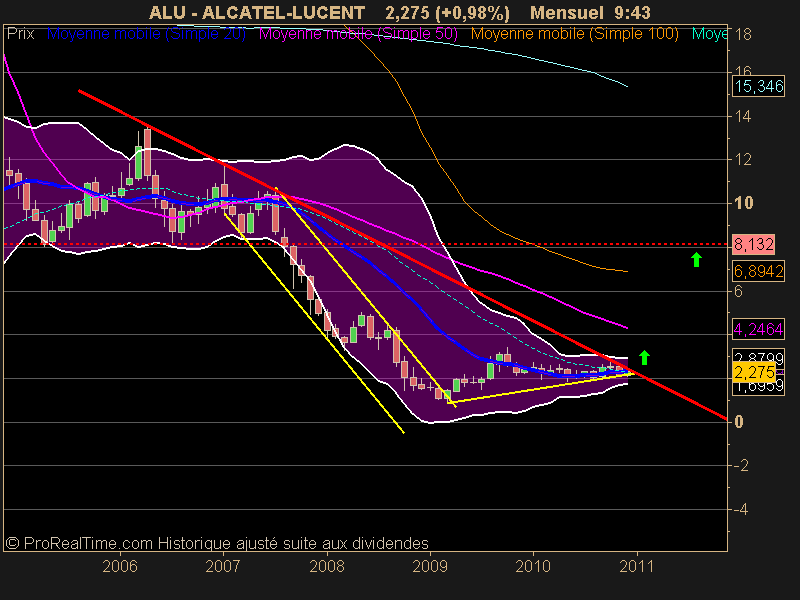Click the ProRealTime.com copyright text
Screen dimensions: 800x600
point(217,543)
